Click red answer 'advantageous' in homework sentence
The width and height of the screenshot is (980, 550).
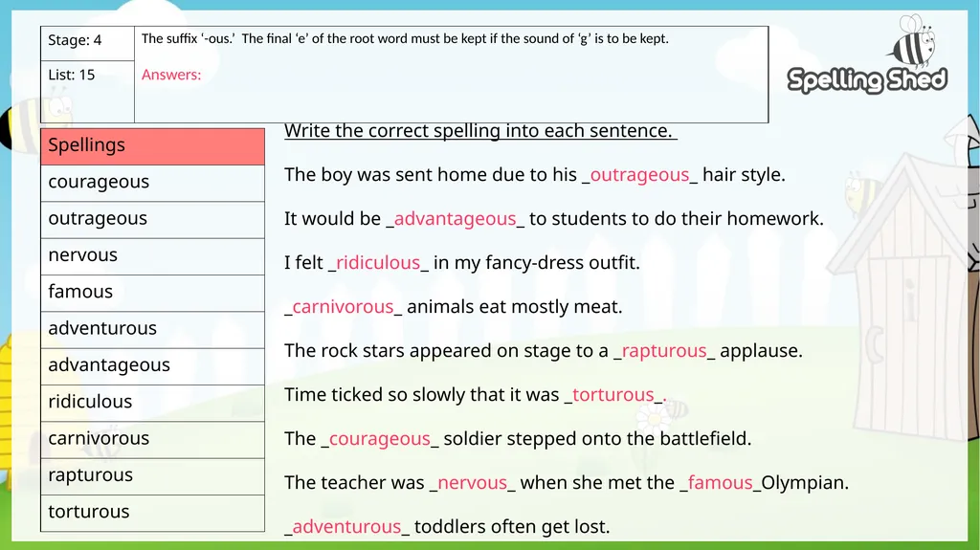pos(455,219)
